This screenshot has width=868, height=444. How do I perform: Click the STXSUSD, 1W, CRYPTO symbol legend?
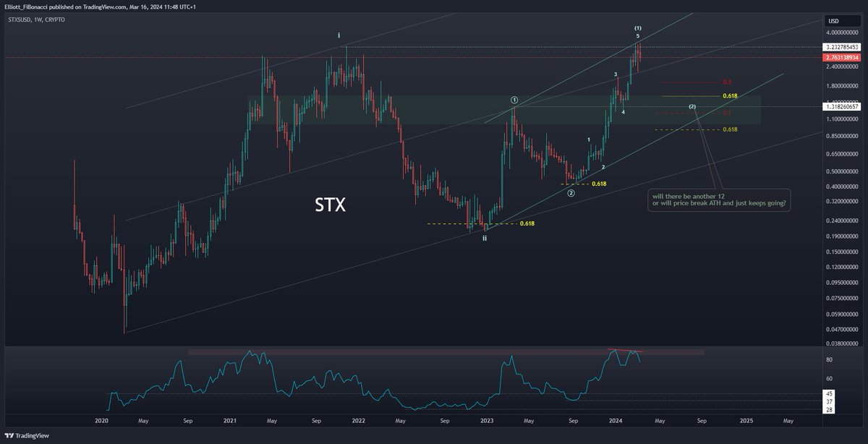pyautogui.click(x=35, y=20)
